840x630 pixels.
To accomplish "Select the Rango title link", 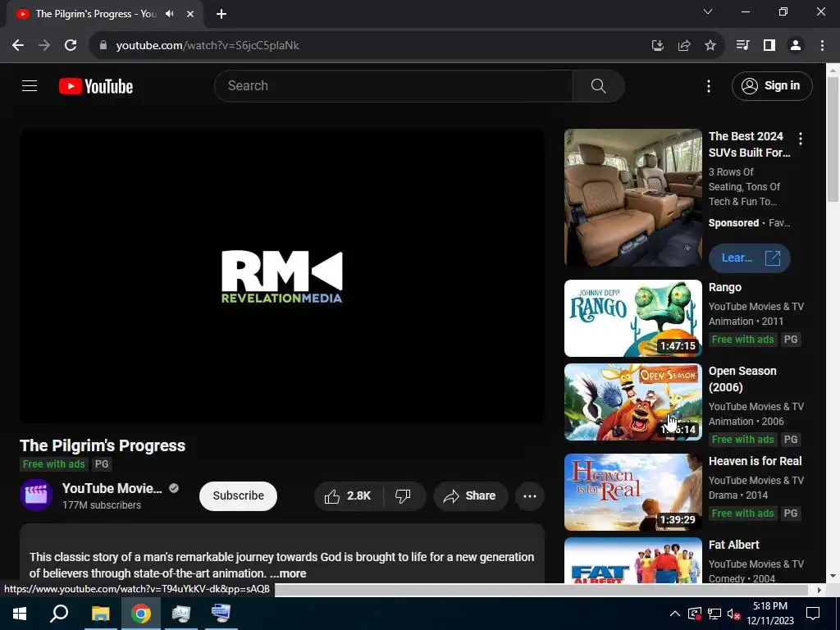I will pos(725,287).
